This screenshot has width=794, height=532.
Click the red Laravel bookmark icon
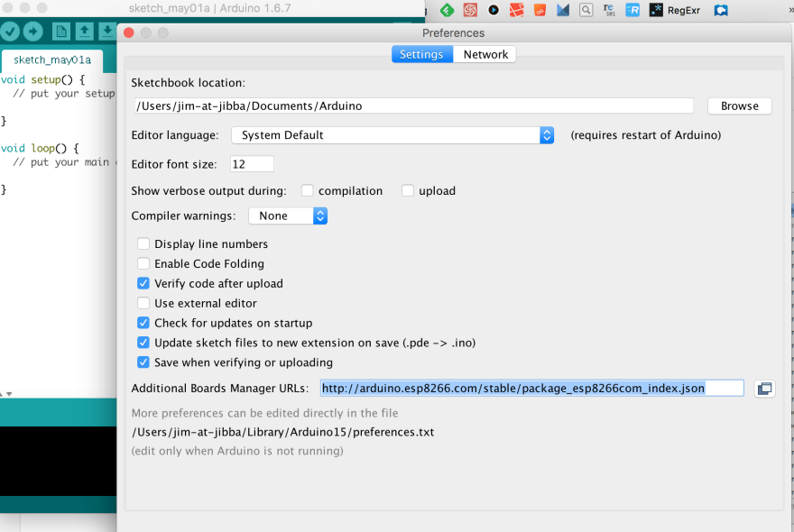pos(516,10)
